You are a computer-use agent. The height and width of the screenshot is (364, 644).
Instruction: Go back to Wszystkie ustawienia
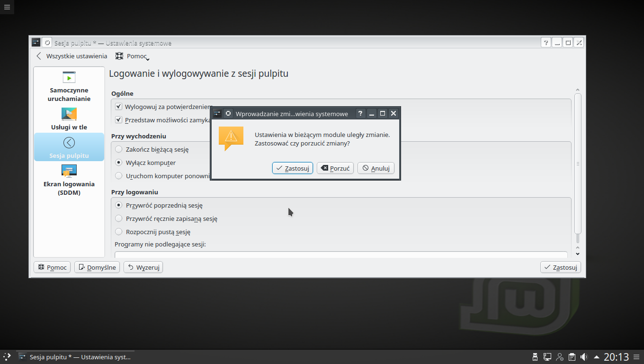[x=72, y=56]
